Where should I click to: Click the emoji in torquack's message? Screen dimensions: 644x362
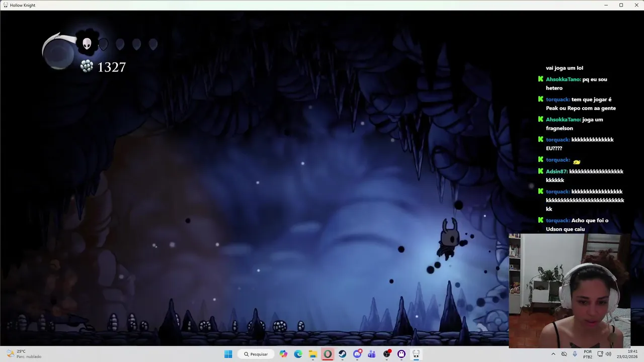(577, 162)
